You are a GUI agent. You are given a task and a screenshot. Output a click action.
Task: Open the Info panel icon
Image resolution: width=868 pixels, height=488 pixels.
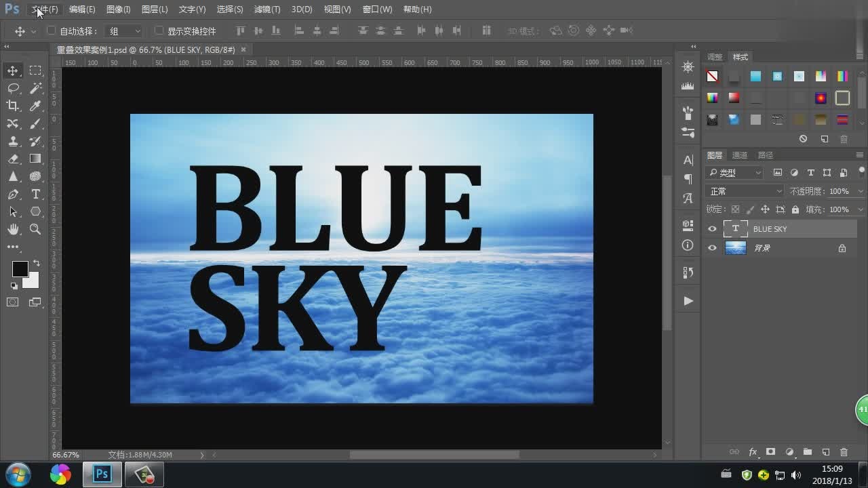coord(688,245)
